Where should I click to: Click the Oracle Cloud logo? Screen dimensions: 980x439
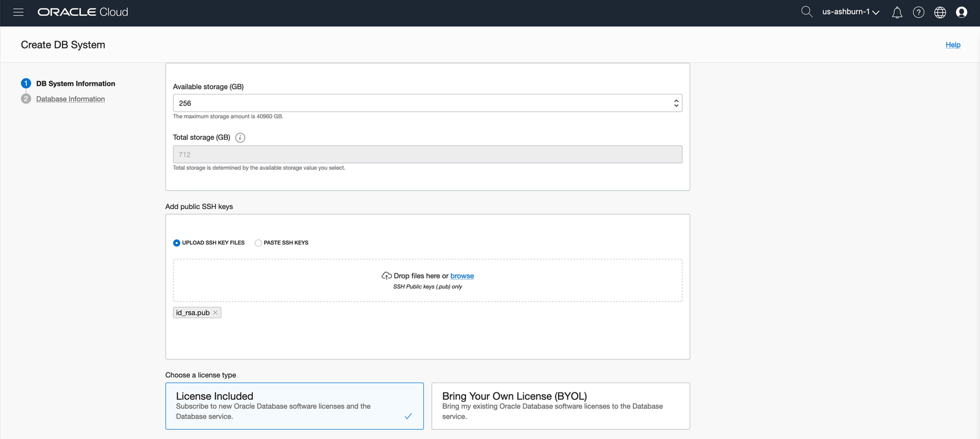click(x=83, y=12)
